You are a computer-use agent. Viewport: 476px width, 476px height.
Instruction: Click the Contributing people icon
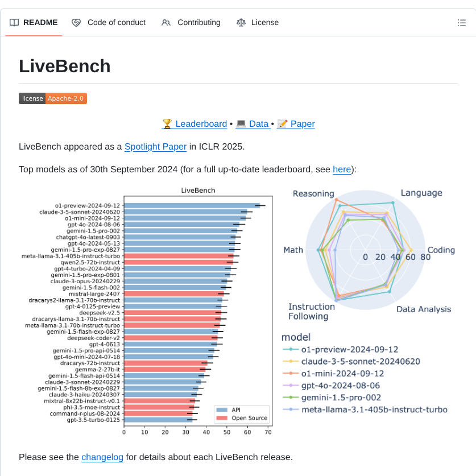165,22
